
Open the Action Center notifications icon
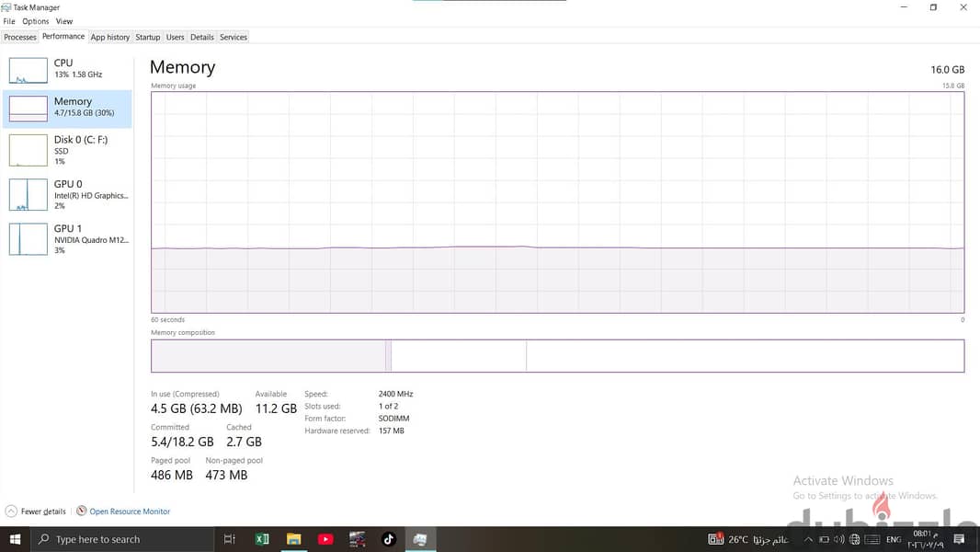960,539
